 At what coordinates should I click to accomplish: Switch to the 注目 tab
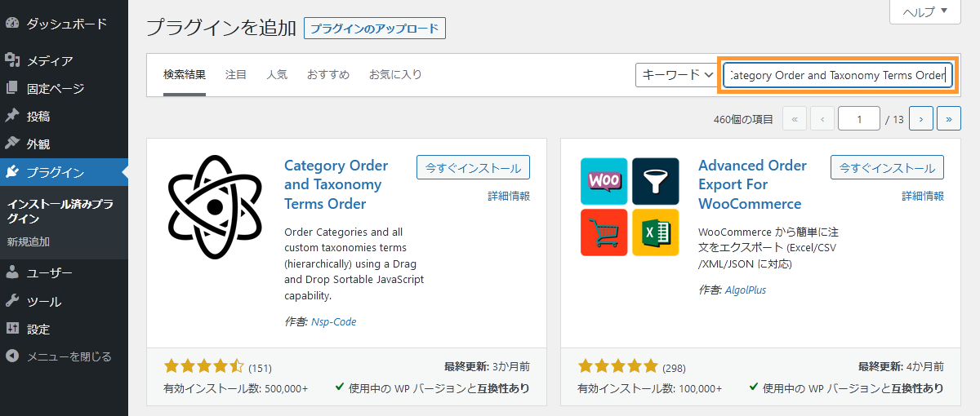[x=236, y=74]
